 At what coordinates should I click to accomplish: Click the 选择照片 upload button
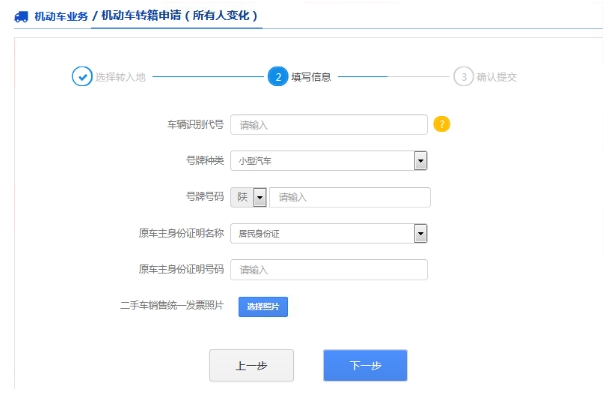pos(263,307)
